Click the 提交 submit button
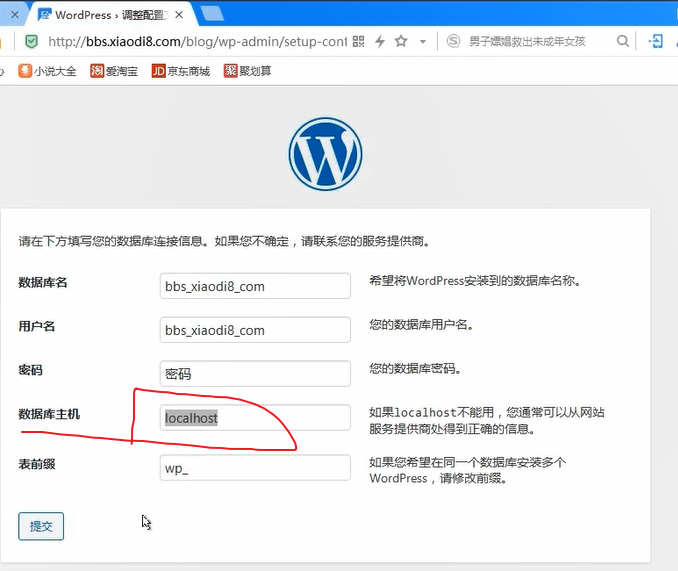The height and width of the screenshot is (571, 678). click(x=41, y=526)
